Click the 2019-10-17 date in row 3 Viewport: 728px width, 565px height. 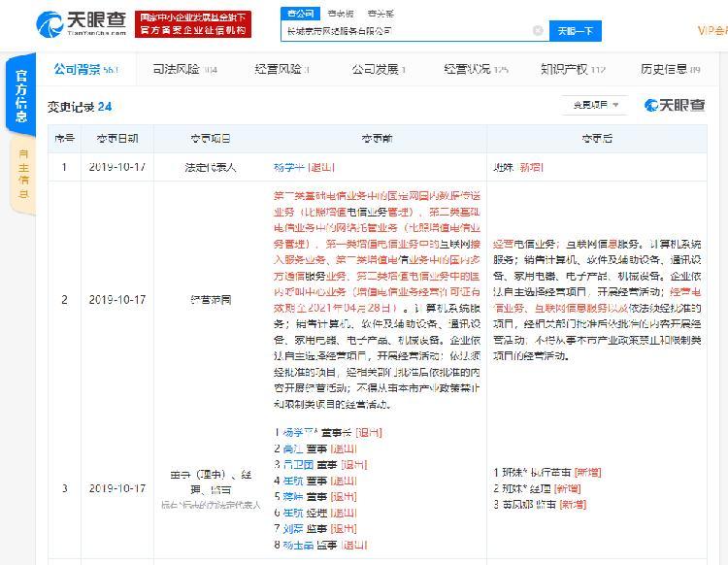[x=117, y=488]
